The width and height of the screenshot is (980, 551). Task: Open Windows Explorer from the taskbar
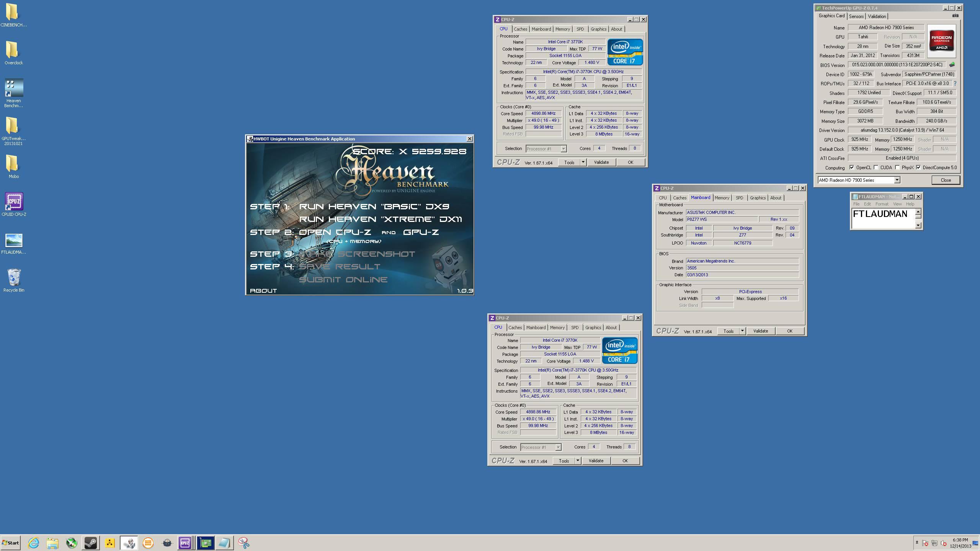coord(52,543)
